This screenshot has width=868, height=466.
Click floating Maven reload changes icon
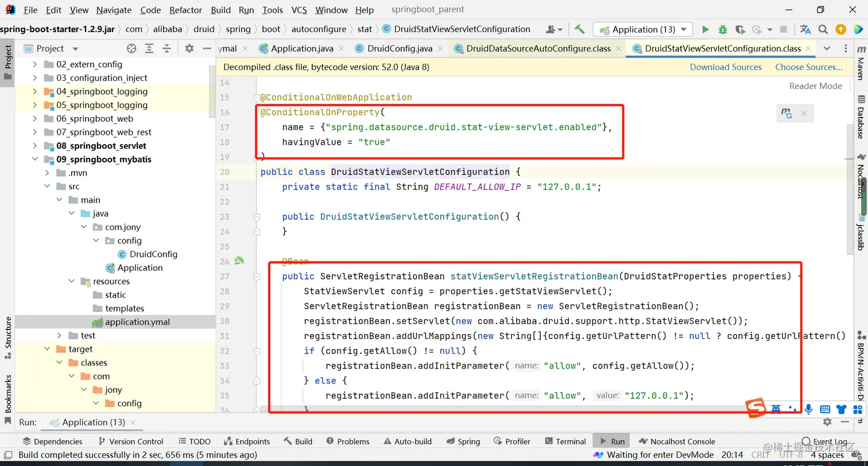pos(786,114)
